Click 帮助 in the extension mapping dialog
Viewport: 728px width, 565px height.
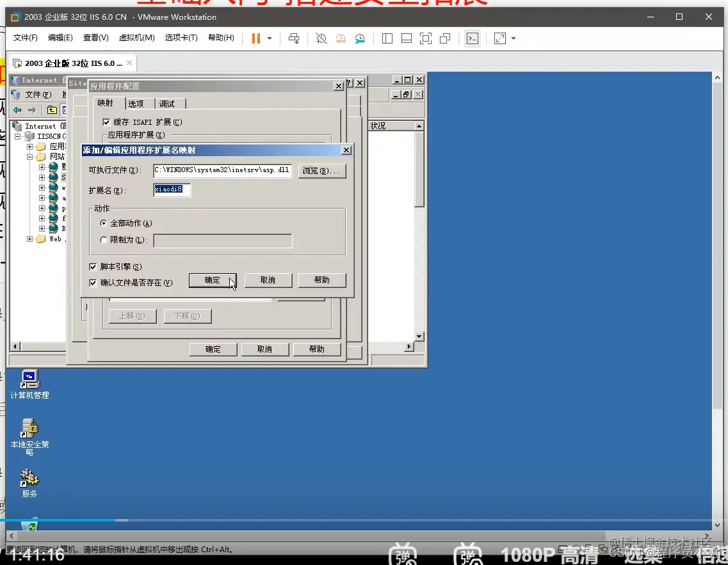tap(322, 280)
